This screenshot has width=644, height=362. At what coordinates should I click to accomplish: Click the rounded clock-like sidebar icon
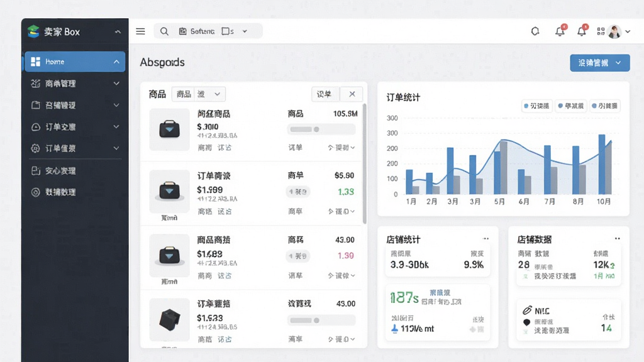point(36,127)
